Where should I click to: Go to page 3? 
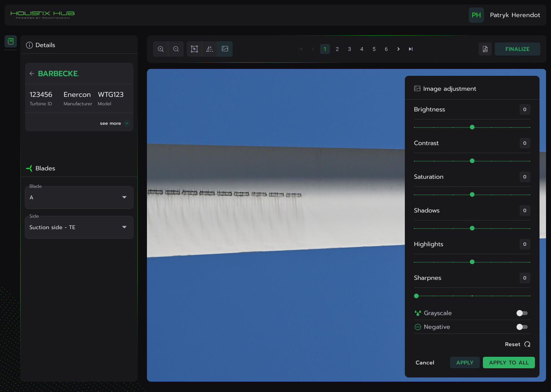[x=349, y=49]
